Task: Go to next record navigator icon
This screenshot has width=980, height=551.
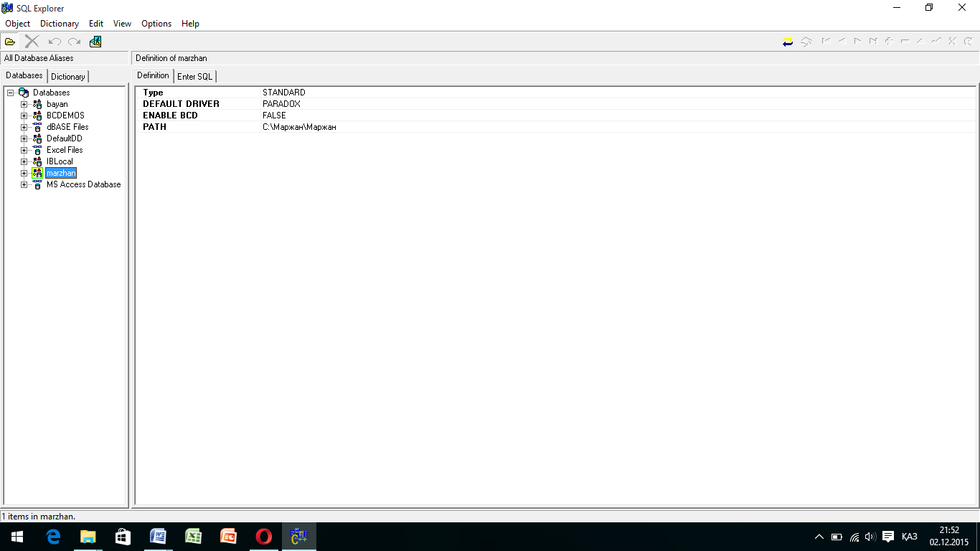Action: click(x=858, y=42)
